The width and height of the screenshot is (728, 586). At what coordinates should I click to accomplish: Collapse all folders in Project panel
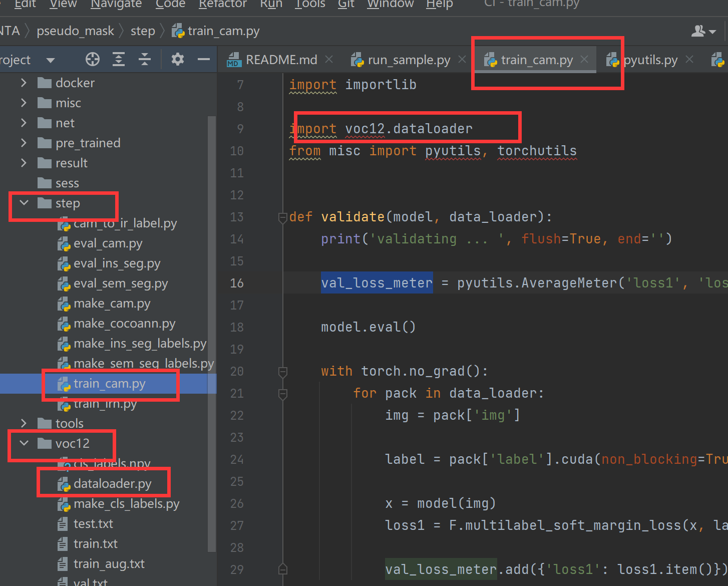(144, 59)
